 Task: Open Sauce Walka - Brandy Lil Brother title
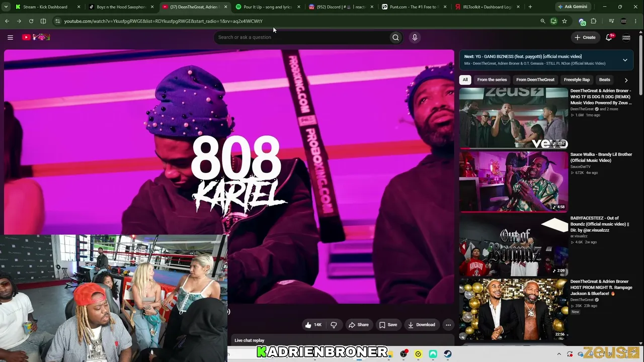pyautogui.click(x=601, y=157)
